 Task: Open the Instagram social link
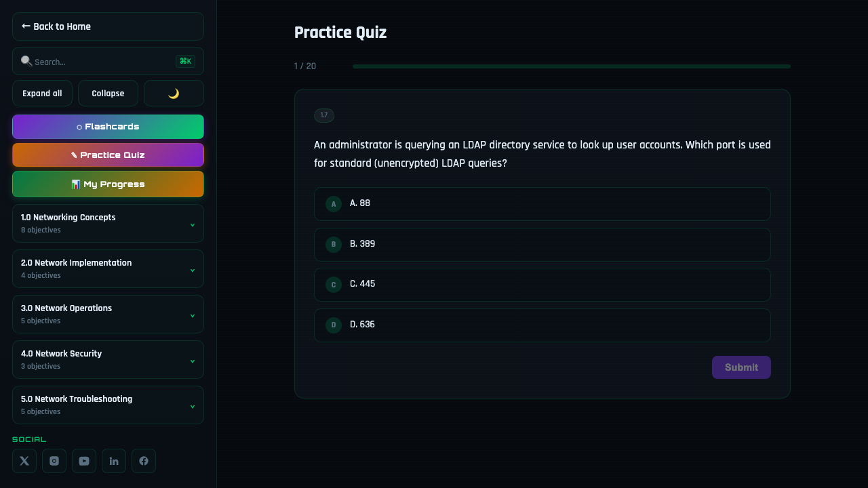54,461
